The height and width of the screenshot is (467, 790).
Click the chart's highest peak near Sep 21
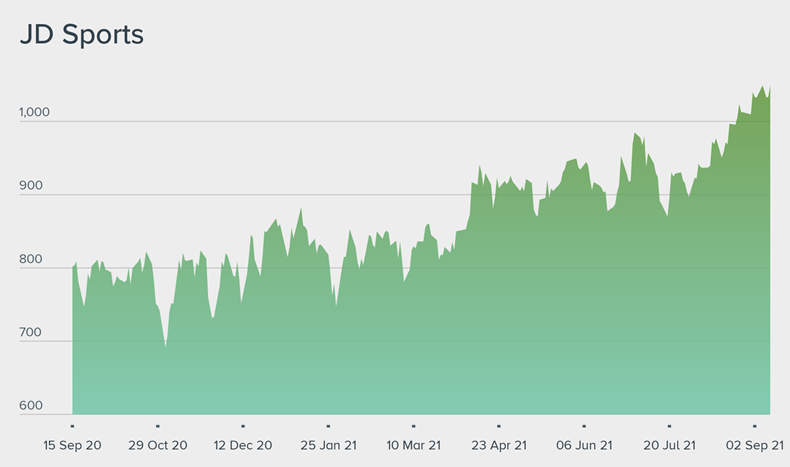762,87
